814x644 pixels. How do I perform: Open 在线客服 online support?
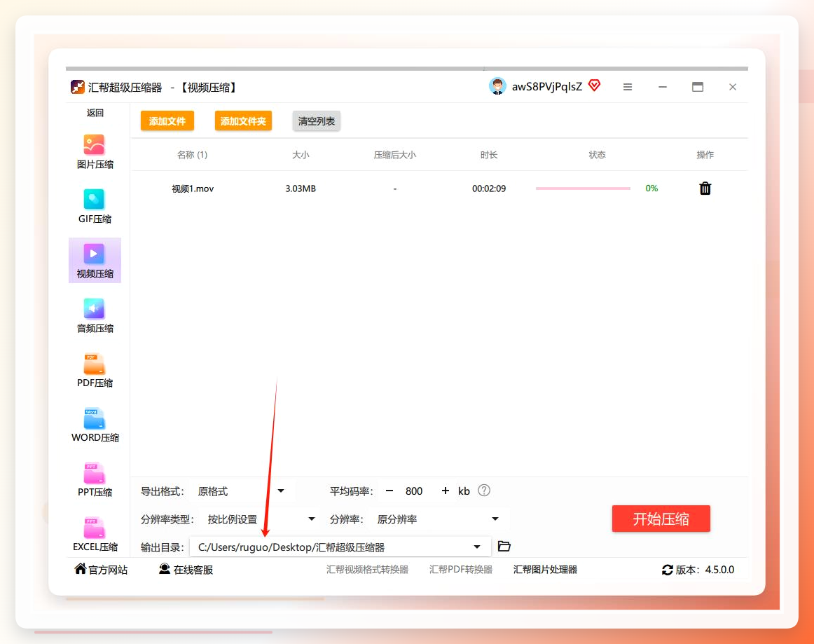pos(186,570)
